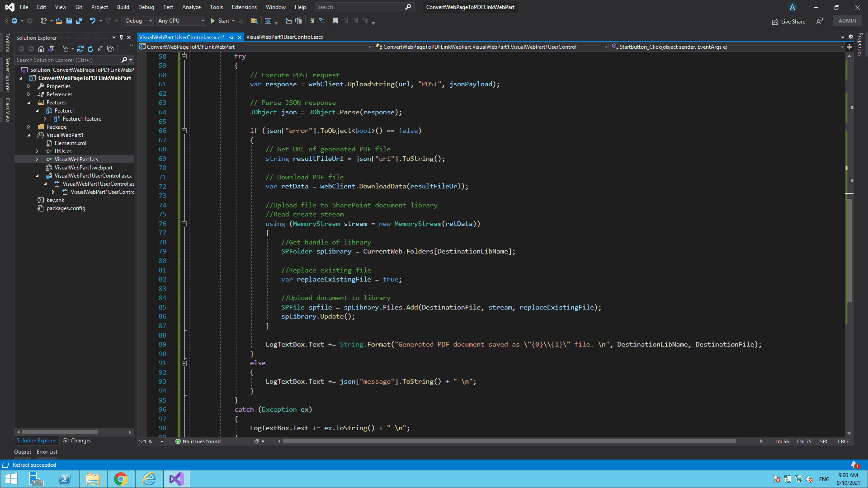Click the Bookmark toggle icon

335,21
